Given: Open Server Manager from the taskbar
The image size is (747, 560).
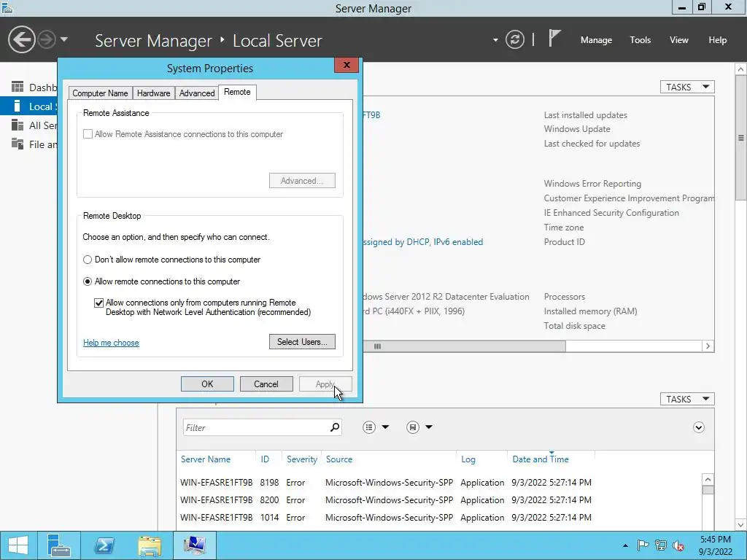Looking at the screenshot, I should 59,545.
